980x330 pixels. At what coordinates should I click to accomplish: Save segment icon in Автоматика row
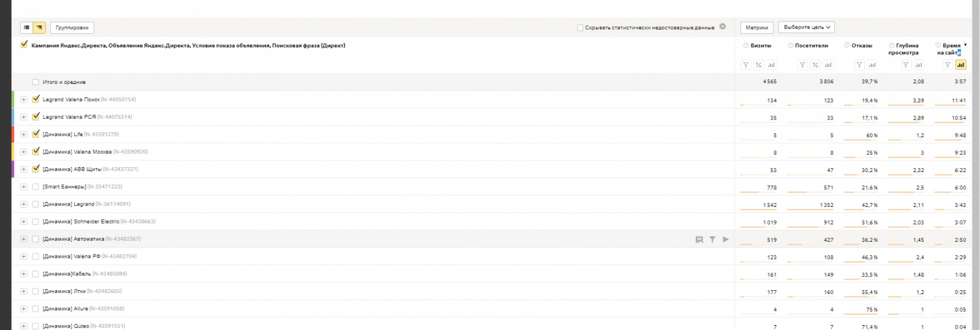point(699,239)
